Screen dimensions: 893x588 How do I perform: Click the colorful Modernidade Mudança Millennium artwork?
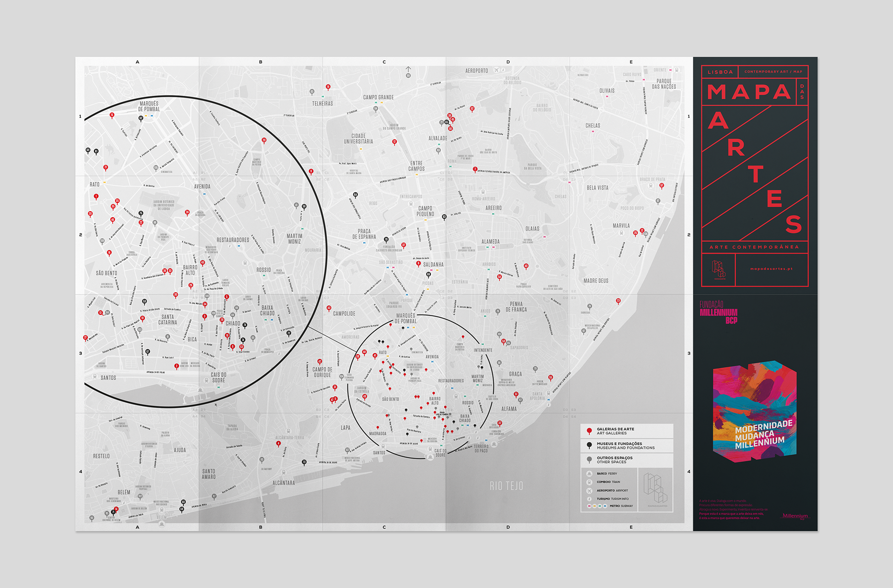click(754, 412)
